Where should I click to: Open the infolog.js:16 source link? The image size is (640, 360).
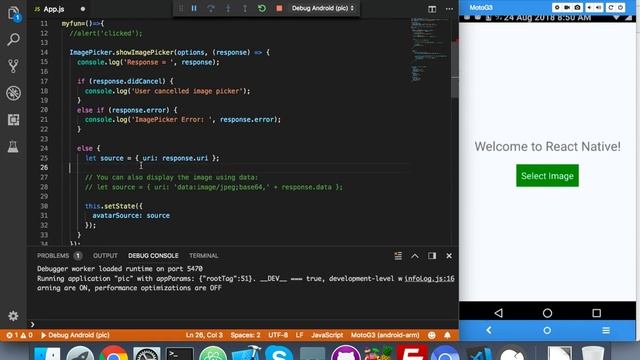tap(429, 278)
